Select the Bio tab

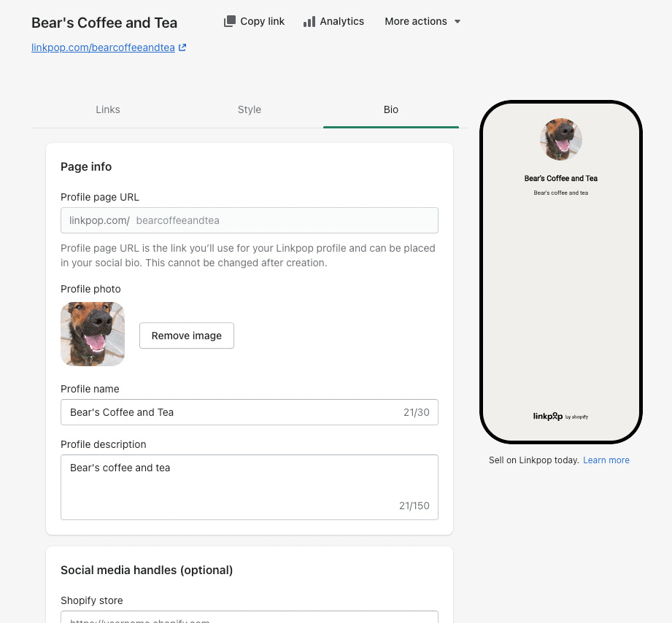tap(390, 109)
